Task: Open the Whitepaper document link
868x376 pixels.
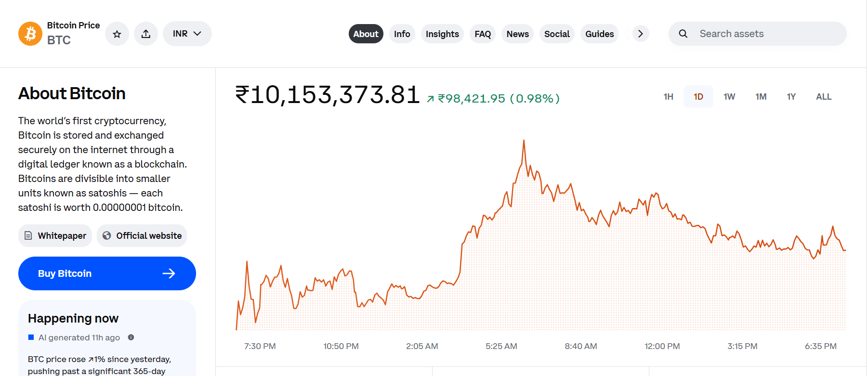Action: point(55,236)
